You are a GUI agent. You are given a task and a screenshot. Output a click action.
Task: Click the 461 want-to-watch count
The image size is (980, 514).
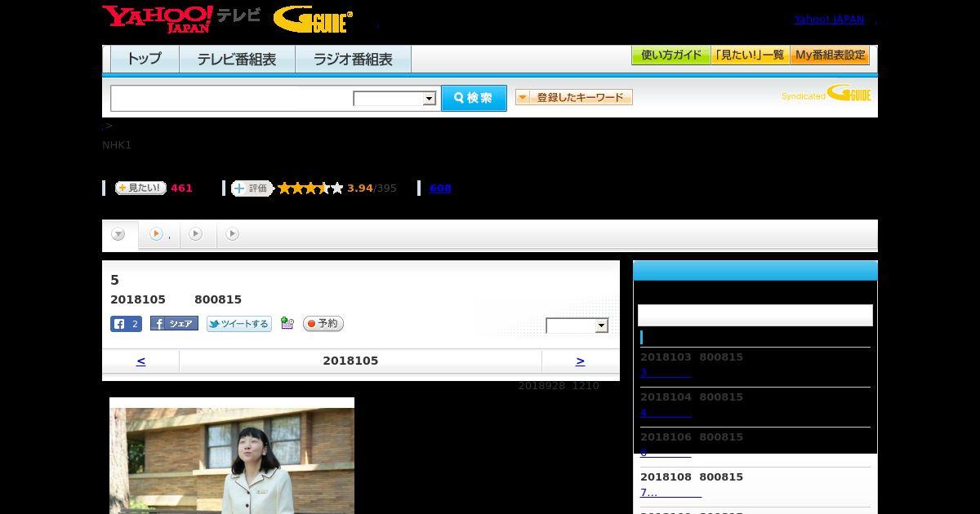(181, 188)
